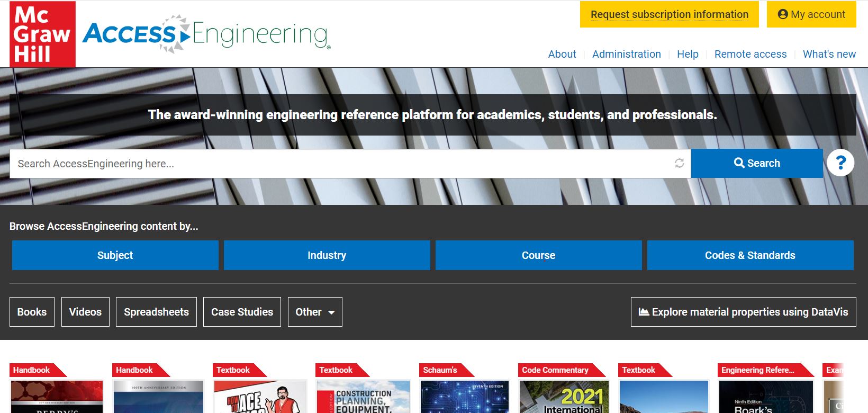Request subscription information

670,14
